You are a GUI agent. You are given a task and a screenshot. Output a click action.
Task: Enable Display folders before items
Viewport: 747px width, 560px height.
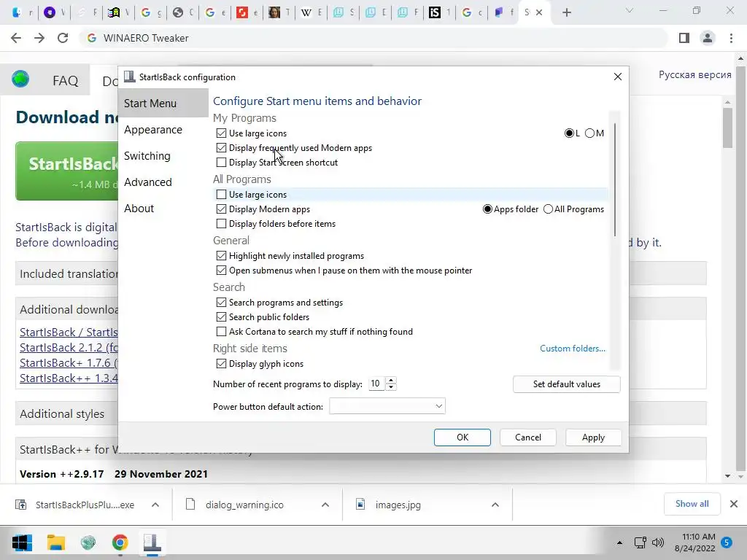[221, 224]
